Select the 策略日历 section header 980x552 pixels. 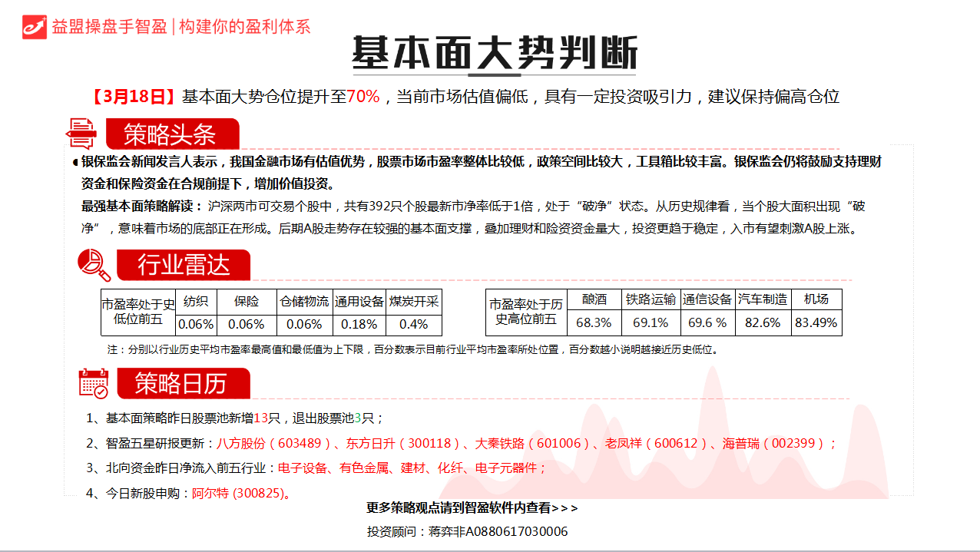181,384
